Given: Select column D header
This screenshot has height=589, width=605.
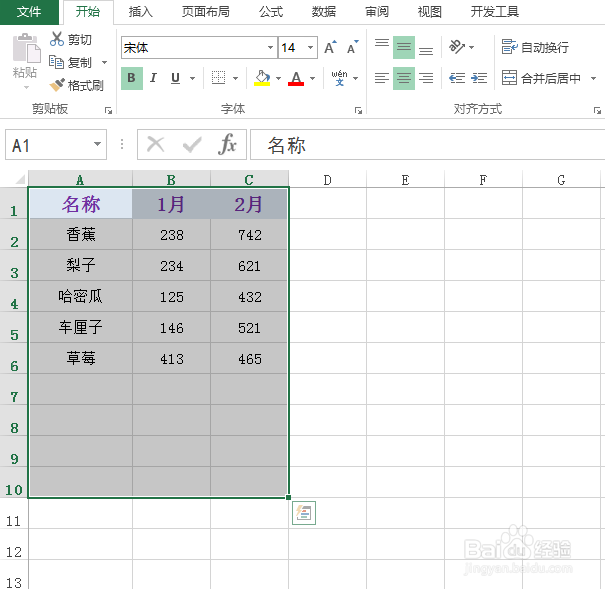Looking at the screenshot, I should [x=328, y=179].
